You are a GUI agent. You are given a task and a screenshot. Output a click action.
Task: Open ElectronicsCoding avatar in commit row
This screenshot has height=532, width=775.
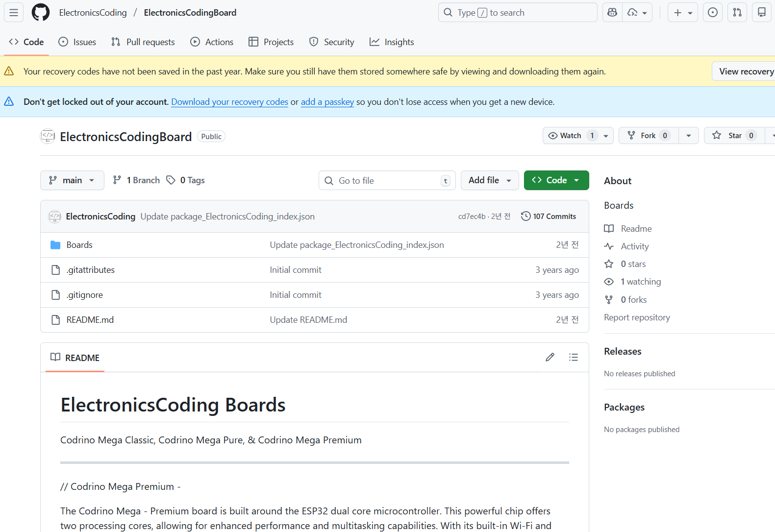(x=55, y=216)
